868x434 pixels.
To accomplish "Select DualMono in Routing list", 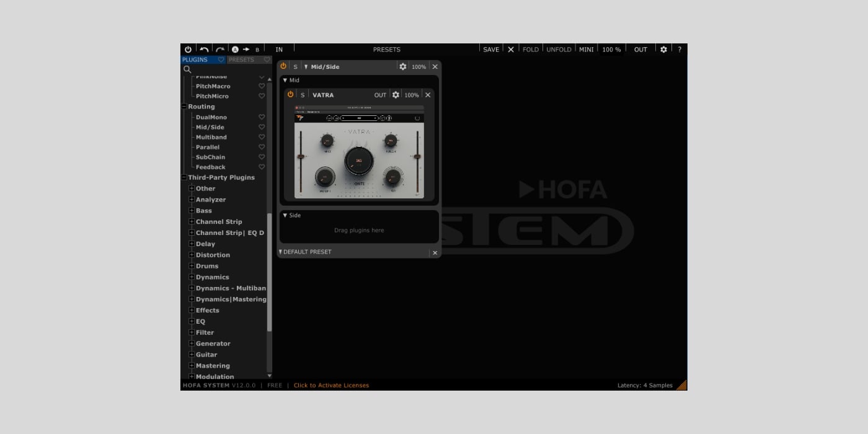I will pos(211,117).
